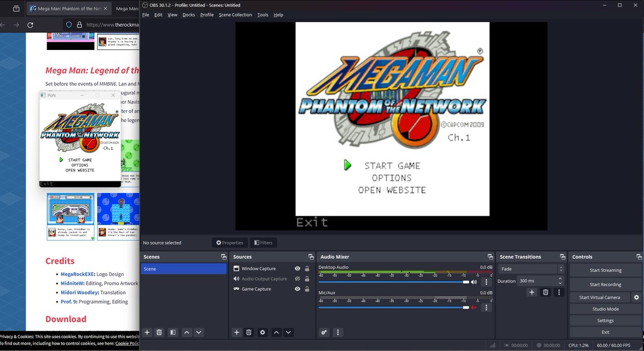Screen dimensions: 644x351
Task: Move source down arrow in Sources panel
Action: [x=289, y=333]
